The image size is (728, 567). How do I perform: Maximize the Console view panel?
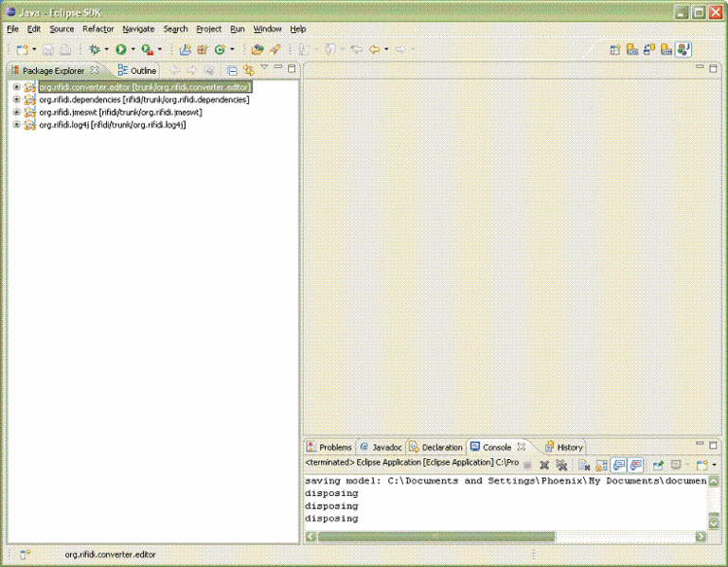[714, 445]
